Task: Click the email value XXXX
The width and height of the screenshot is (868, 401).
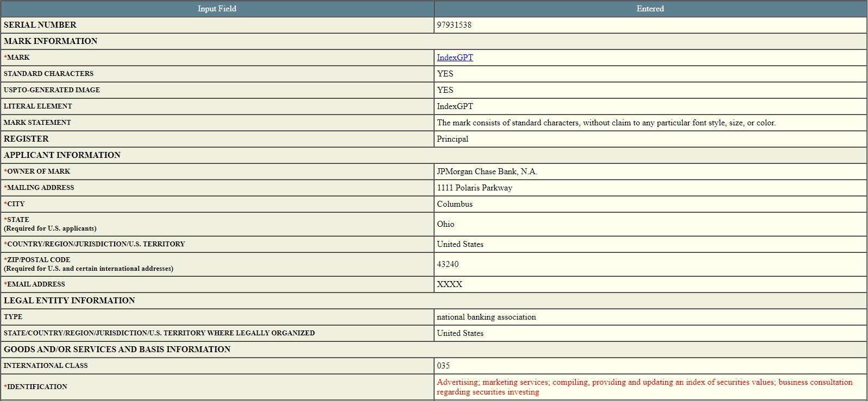Action: click(450, 284)
